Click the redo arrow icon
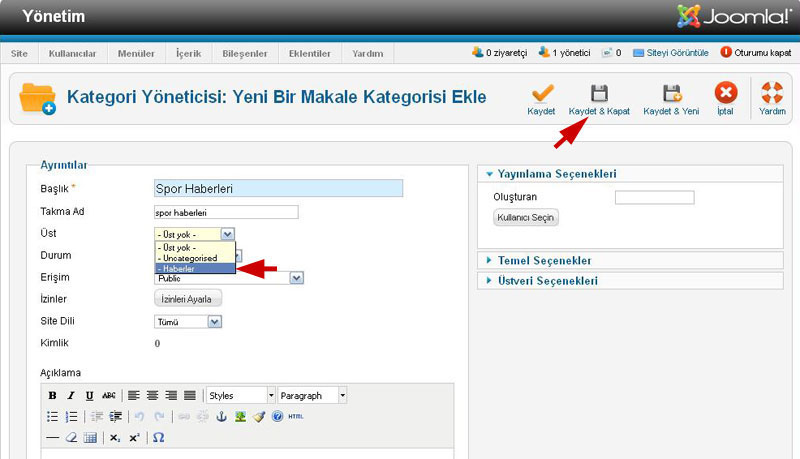The width and height of the screenshot is (800, 459). click(x=159, y=417)
